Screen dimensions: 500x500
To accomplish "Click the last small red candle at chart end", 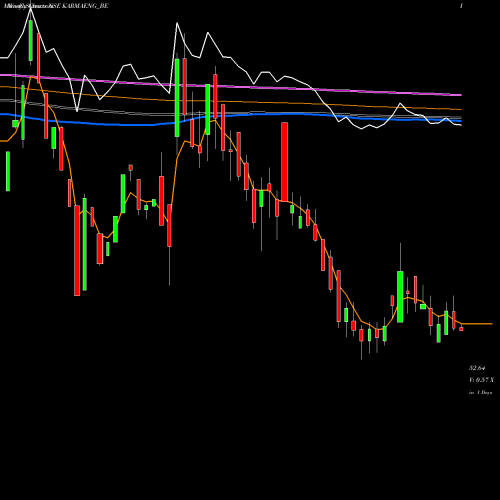I will coord(461,329).
